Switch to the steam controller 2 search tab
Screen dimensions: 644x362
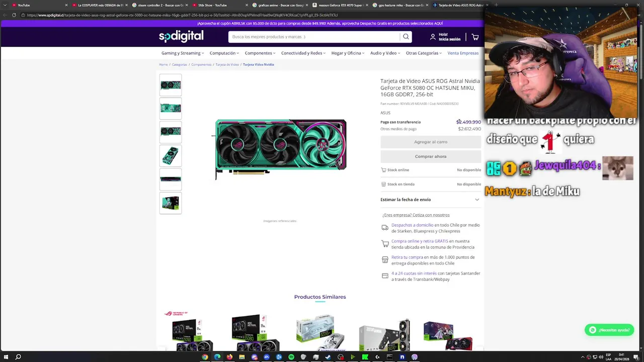pyautogui.click(x=159, y=5)
